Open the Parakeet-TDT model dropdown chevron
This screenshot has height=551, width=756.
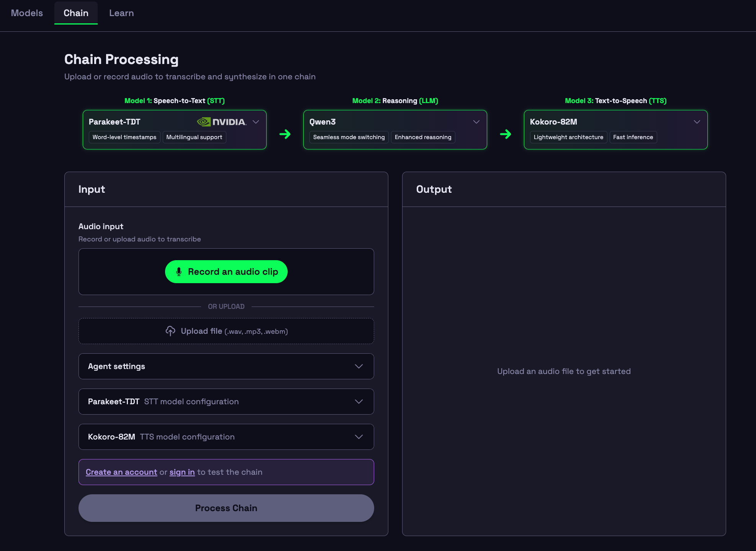[x=256, y=122]
